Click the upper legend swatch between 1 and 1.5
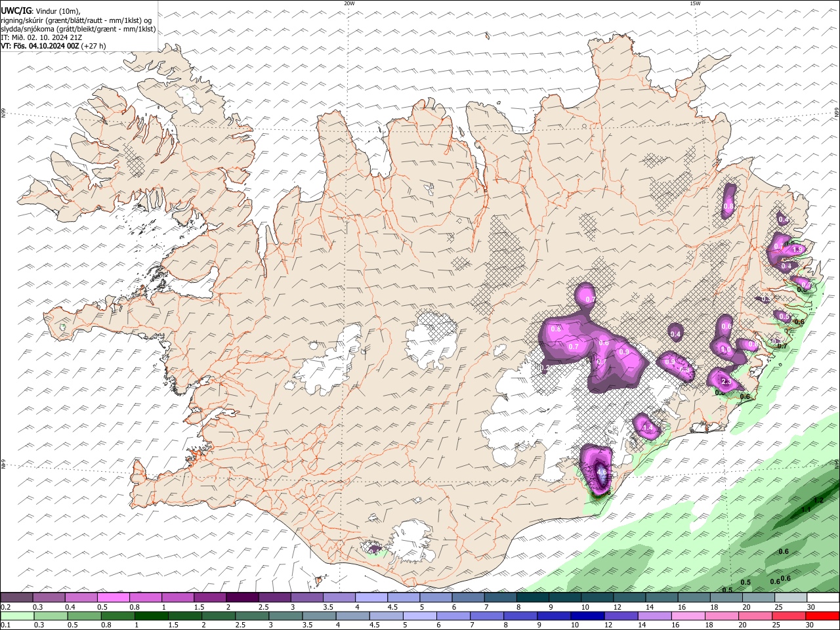The image size is (840, 630). click(x=177, y=597)
